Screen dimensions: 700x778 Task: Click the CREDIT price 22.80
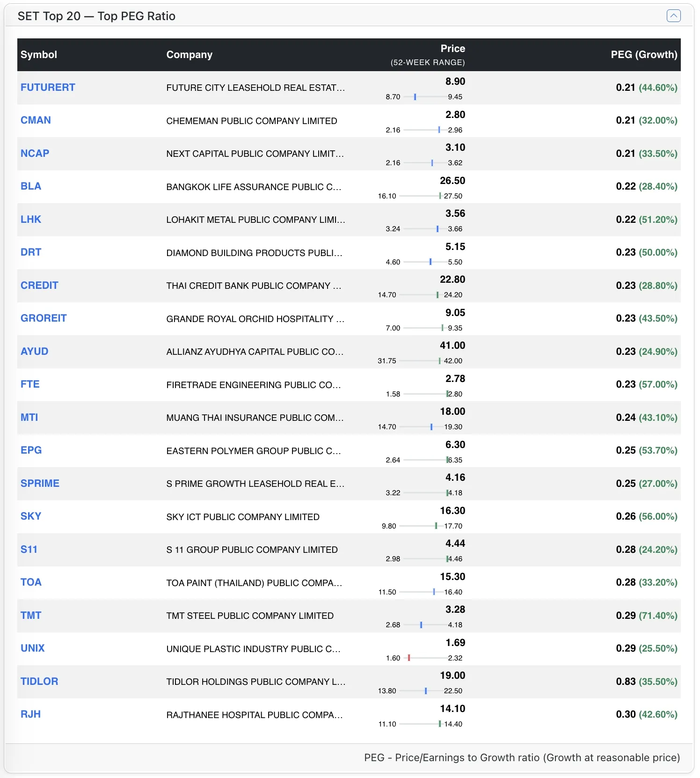point(452,279)
